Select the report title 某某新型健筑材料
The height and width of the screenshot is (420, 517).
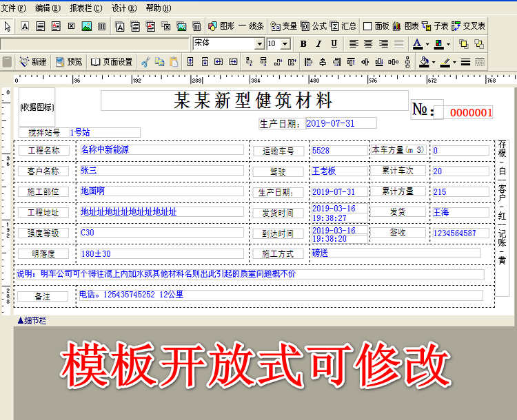[x=254, y=101]
